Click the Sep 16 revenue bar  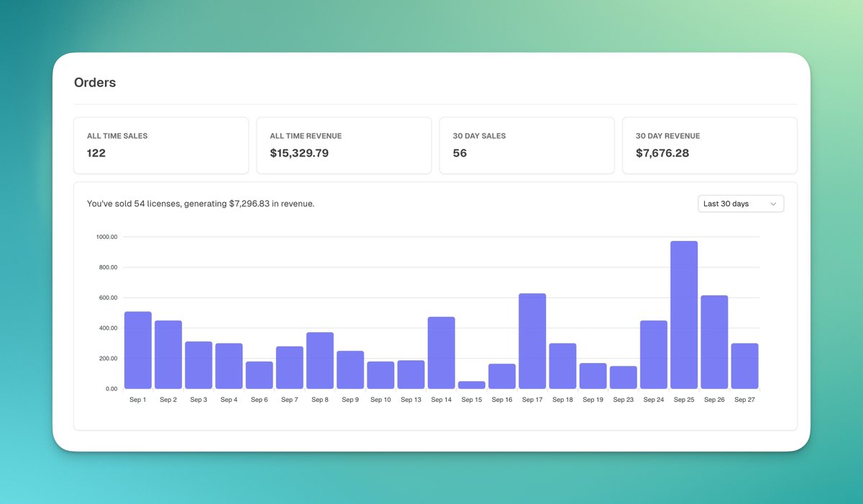coord(502,376)
